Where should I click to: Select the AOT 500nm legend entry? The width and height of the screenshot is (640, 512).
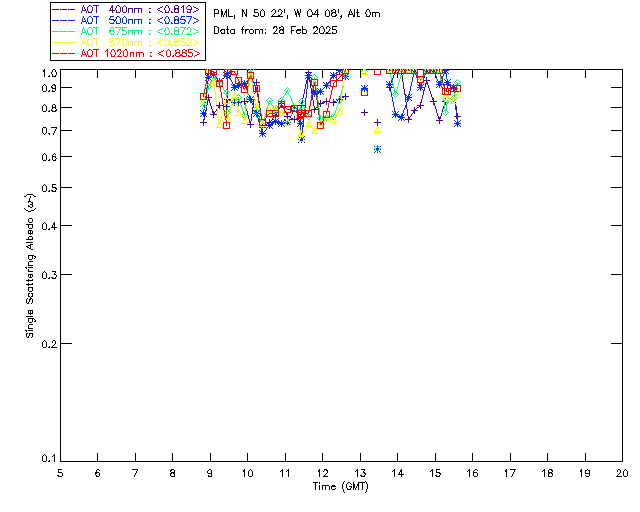pyautogui.click(x=126, y=20)
